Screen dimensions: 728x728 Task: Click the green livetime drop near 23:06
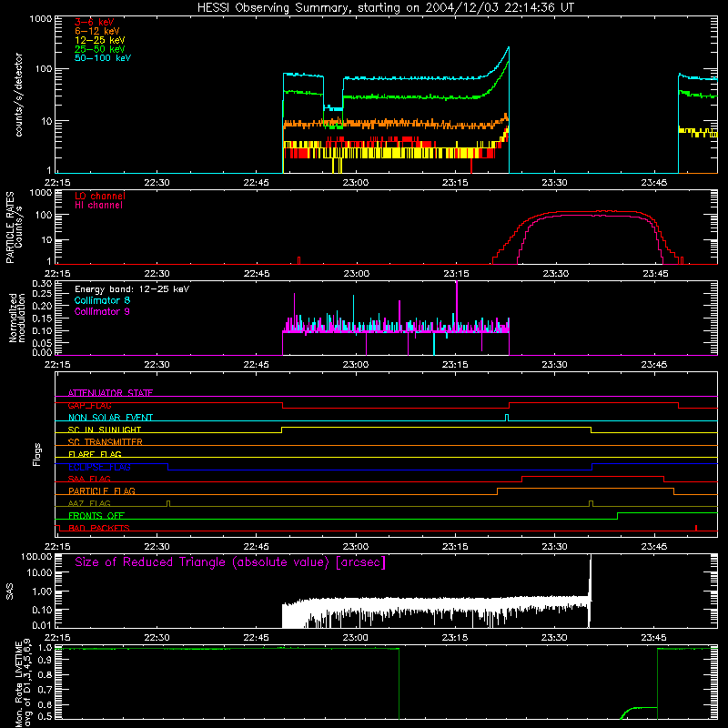click(x=399, y=683)
